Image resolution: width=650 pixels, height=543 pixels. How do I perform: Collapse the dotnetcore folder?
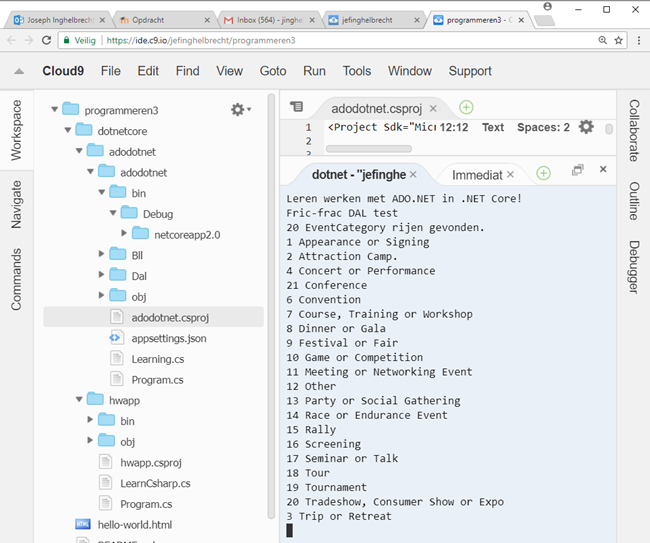[68, 130]
